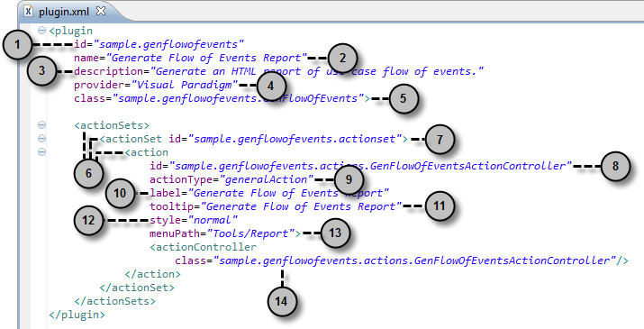Collapse the <action fold marker
The image size is (644, 329).
41,152
